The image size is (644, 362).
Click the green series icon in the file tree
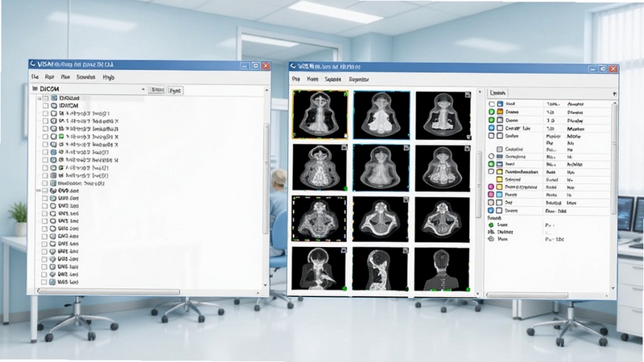(x=61, y=137)
